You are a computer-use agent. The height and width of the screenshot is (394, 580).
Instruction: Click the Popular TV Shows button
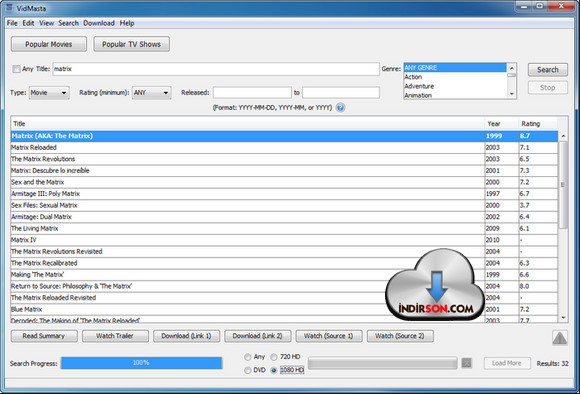point(131,44)
